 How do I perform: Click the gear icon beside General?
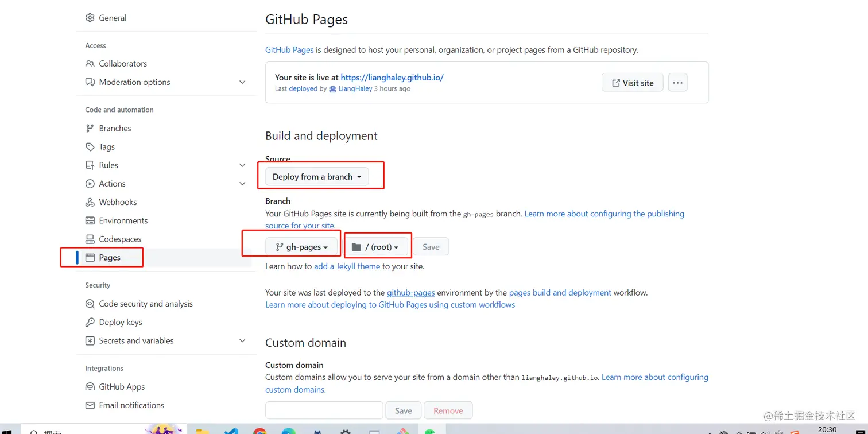click(90, 18)
